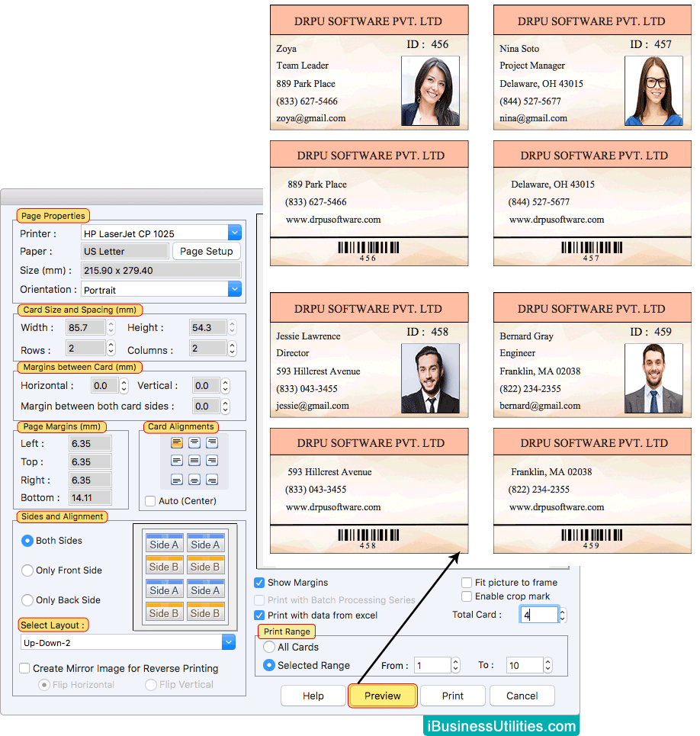The width and height of the screenshot is (700, 736).
Task: Open the Select Layout Up-Down-2 dropdown
Action: coord(229,642)
